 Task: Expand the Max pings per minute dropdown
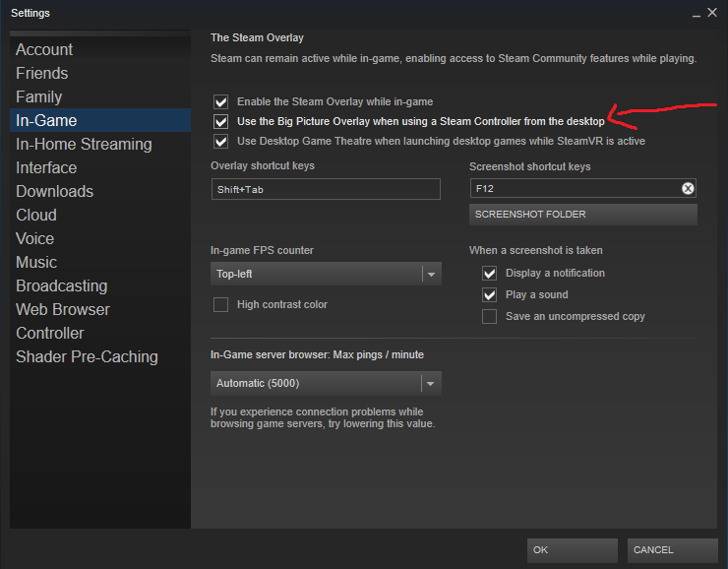430,384
